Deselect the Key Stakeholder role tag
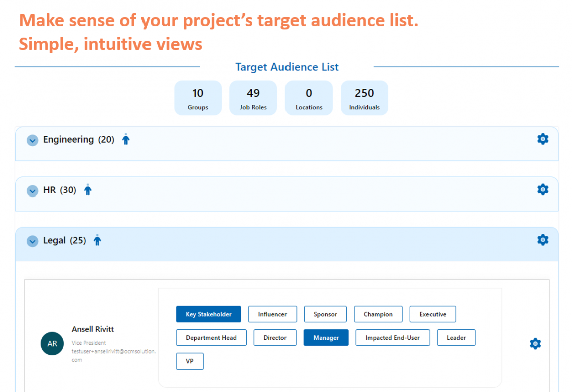Screen dimensions: 572x392 [208, 314]
